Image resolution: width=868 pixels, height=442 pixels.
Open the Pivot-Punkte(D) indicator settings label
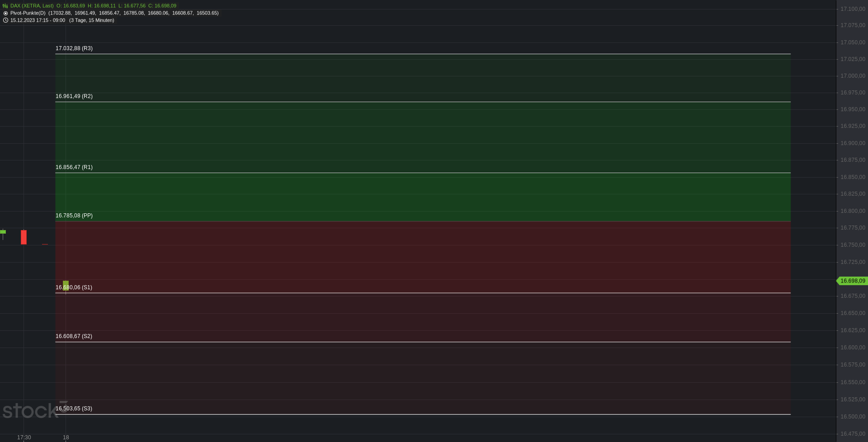pos(28,13)
